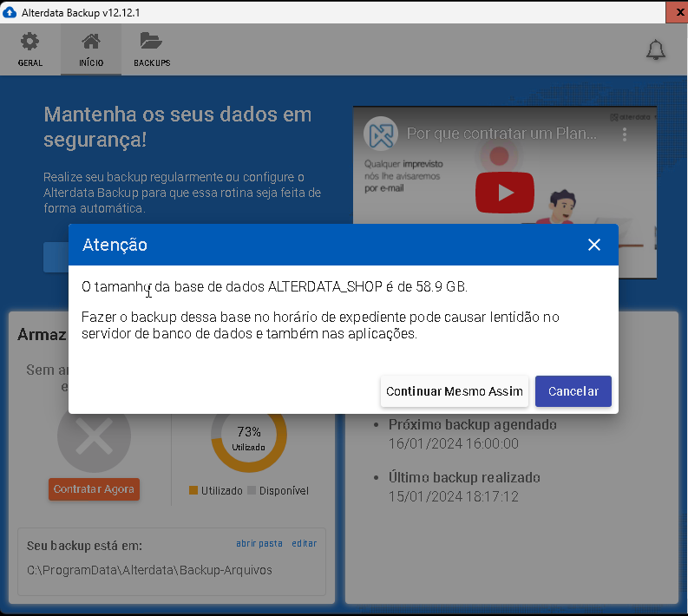This screenshot has width=688, height=616.
Task: Click the 'Seu backup está em:' label
Action: coord(84,546)
